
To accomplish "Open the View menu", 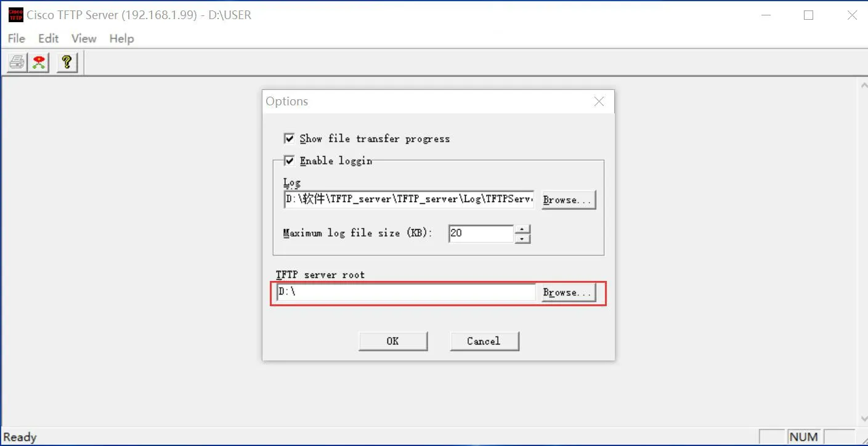I will pyautogui.click(x=84, y=38).
